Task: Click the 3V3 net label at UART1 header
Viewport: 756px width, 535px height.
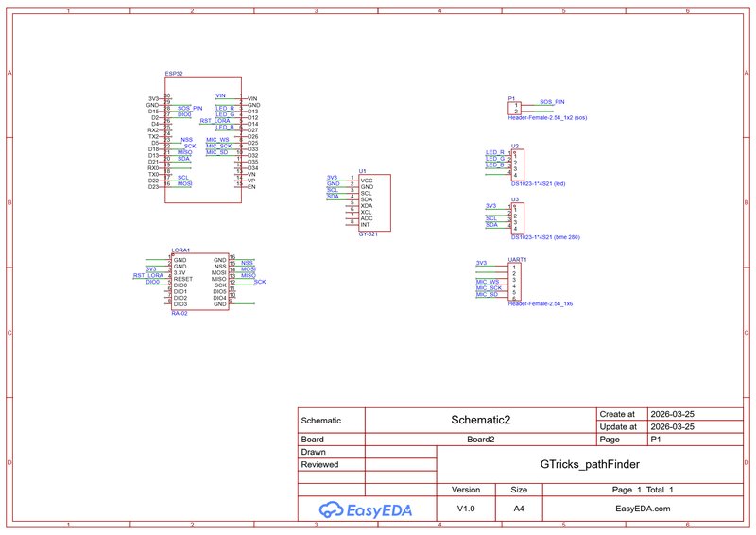Action: tap(481, 263)
